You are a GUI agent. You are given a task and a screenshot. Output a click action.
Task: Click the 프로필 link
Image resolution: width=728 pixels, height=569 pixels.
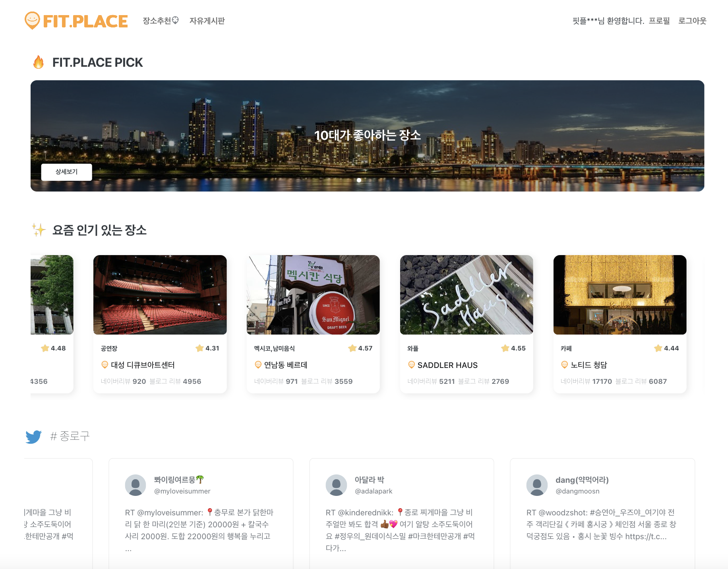tap(659, 21)
